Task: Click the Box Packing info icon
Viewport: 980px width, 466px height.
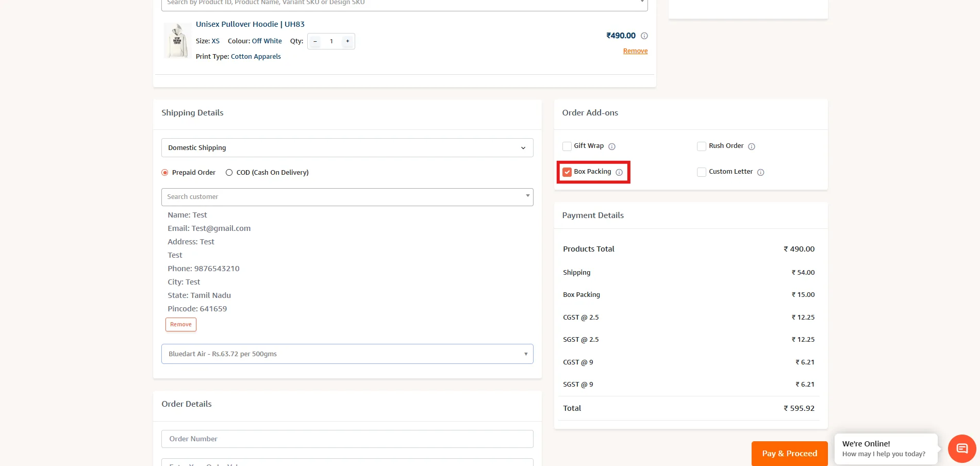Action: [619, 172]
